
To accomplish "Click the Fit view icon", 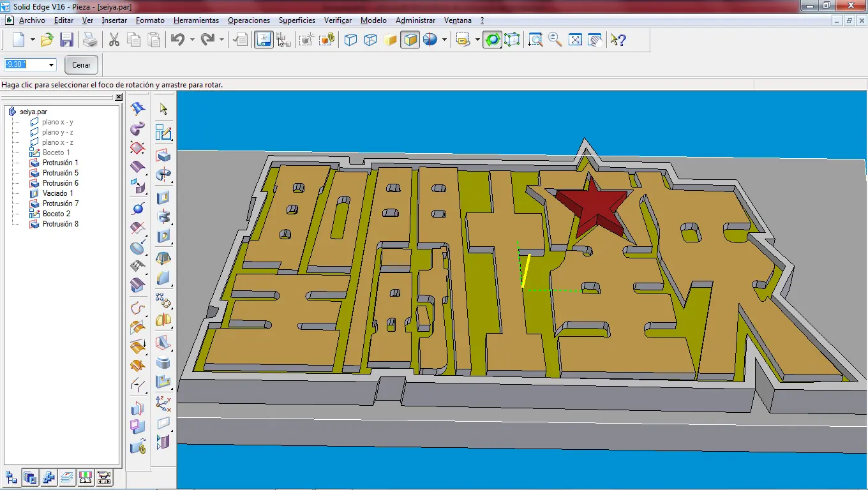I will (x=575, y=40).
